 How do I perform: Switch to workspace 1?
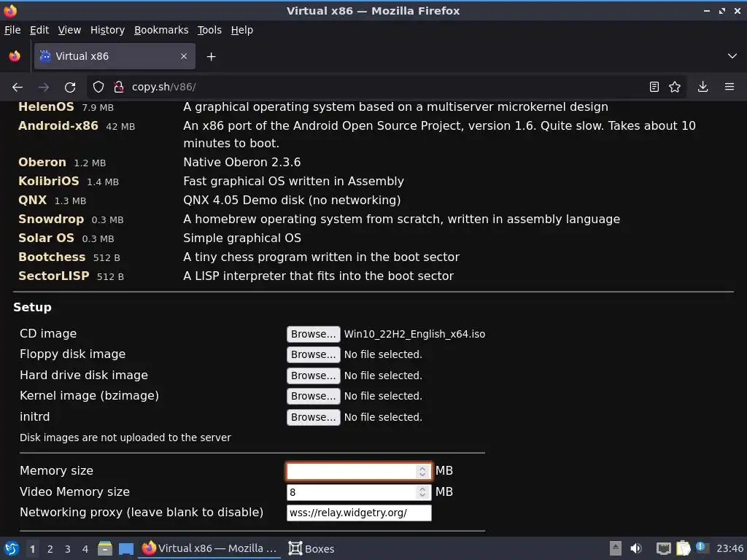(32, 549)
